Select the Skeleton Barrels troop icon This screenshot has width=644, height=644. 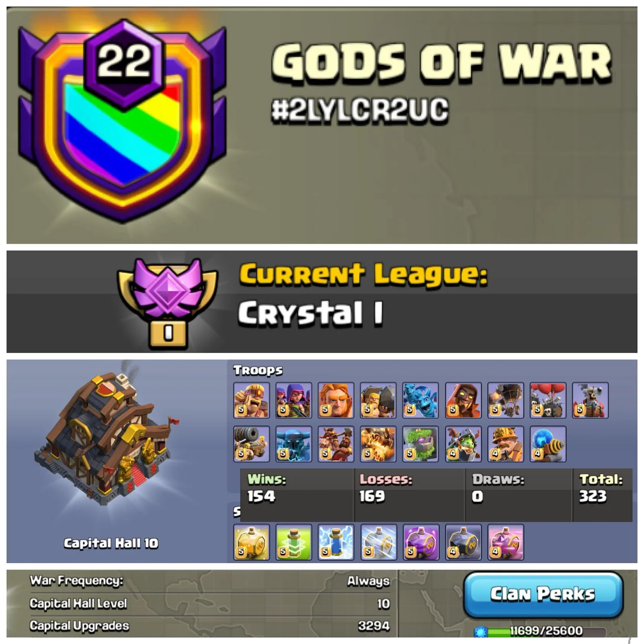click(548, 400)
